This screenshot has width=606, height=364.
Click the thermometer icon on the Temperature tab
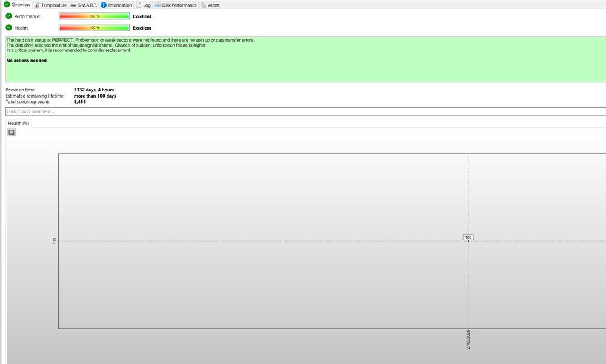click(37, 5)
